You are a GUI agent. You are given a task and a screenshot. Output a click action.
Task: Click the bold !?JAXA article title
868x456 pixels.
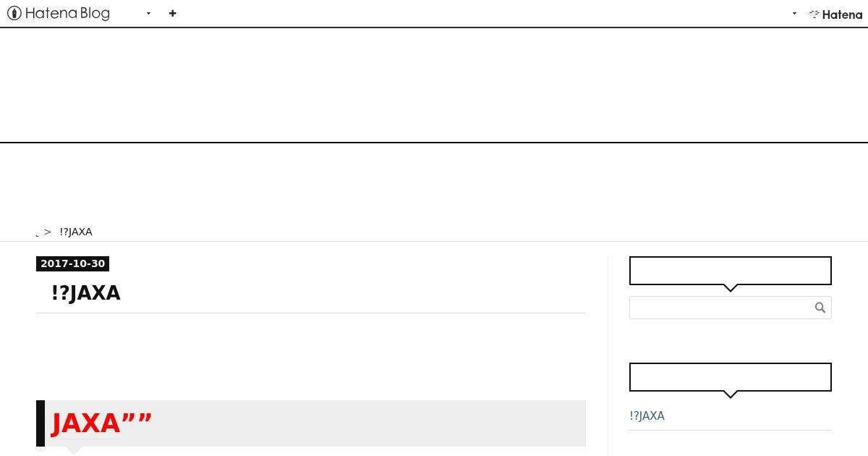tap(85, 293)
